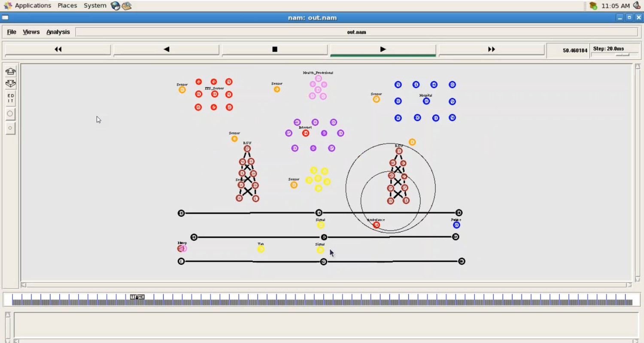Image resolution: width=644 pixels, height=343 pixels.
Task: Click the zoom in arrow icon
Action: (10, 71)
